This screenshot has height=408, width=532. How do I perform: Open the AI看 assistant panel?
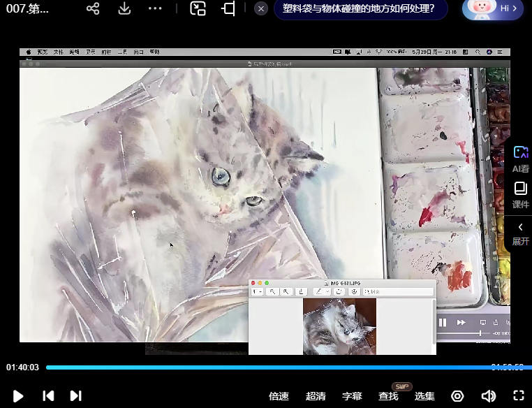click(x=520, y=159)
